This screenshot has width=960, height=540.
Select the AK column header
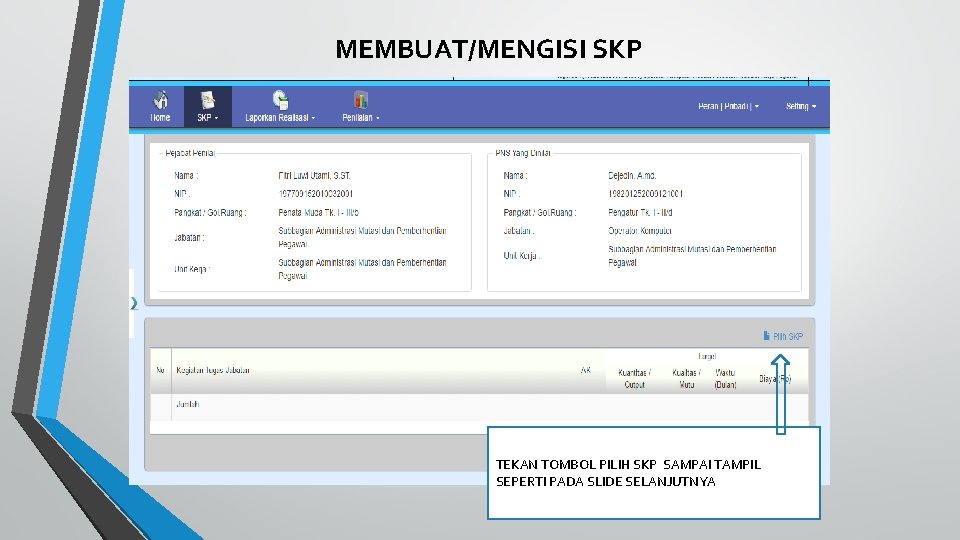point(586,370)
